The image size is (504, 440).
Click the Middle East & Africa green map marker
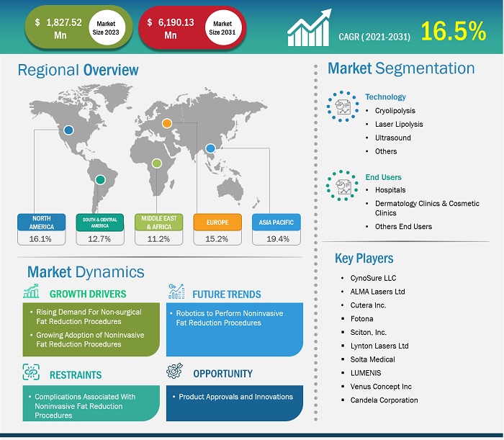pyautogui.click(x=156, y=163)
